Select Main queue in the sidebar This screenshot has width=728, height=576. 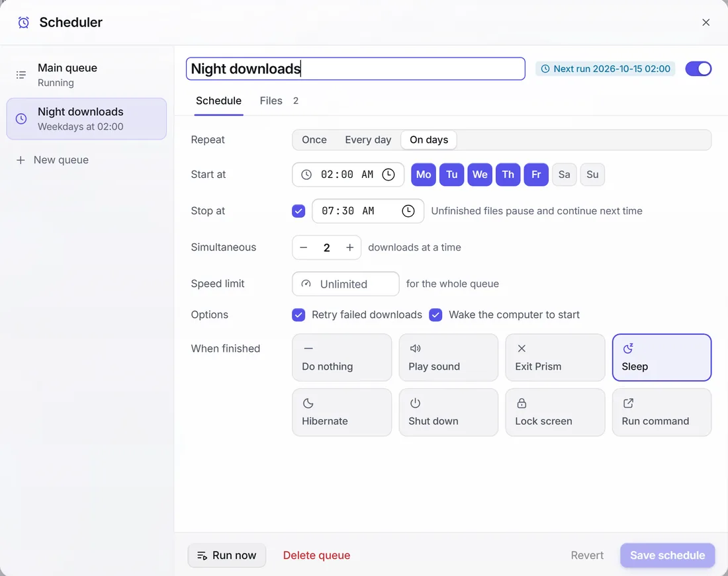click(86, 75)
